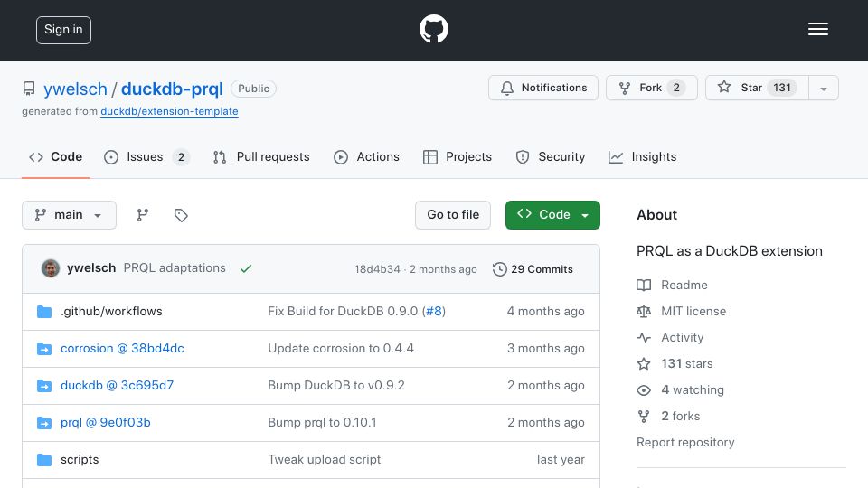
Task: Click Report repository link
Action: coord(685,443)
